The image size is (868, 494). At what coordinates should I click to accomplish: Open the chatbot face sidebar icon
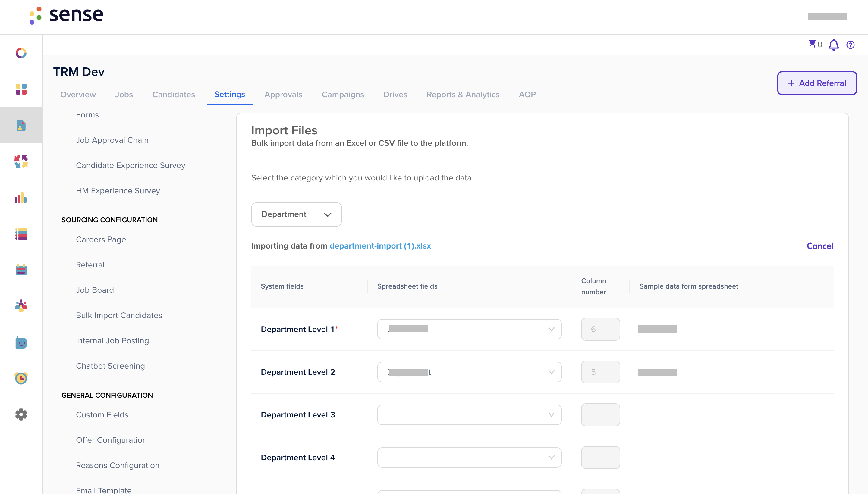click(21, 342)
